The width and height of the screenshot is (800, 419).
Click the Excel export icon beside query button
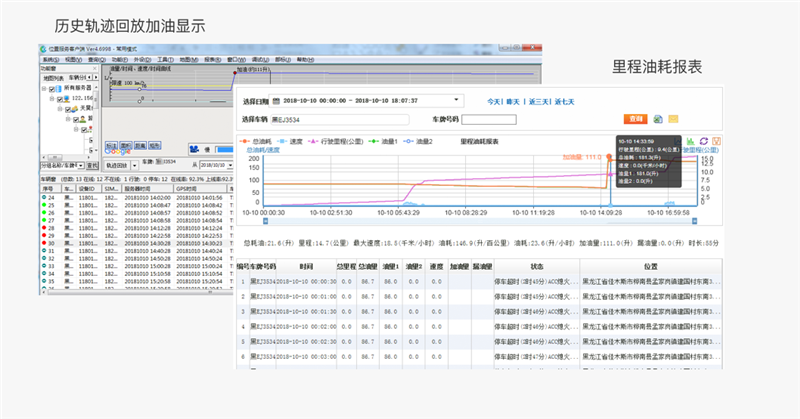pyautogui.click(x=658, y=119)
